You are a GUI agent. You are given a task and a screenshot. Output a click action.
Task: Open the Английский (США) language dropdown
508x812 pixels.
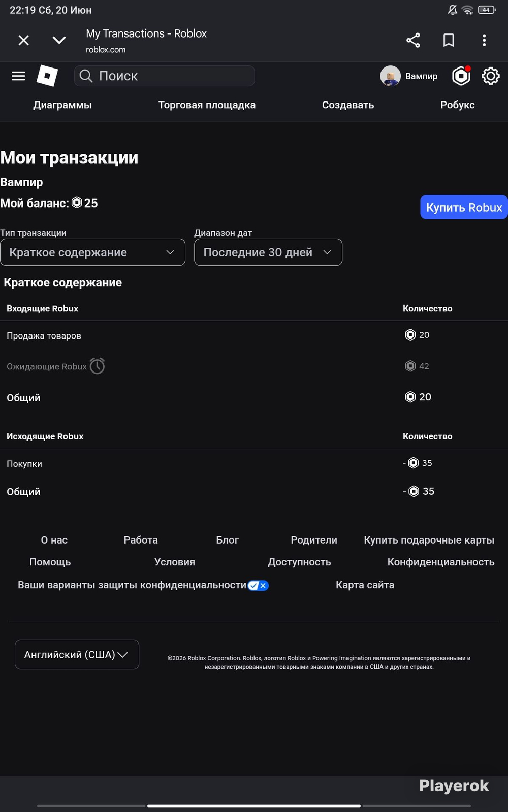[77, 655]
